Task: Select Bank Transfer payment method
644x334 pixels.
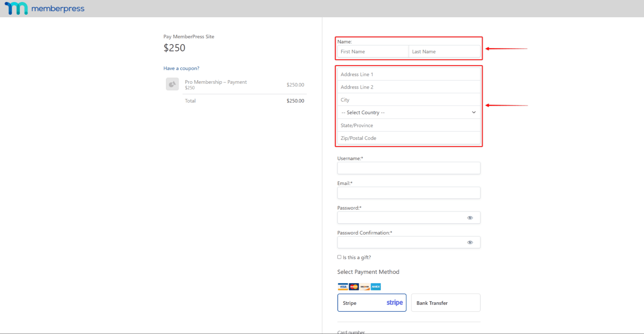Action: coord(445,303)
